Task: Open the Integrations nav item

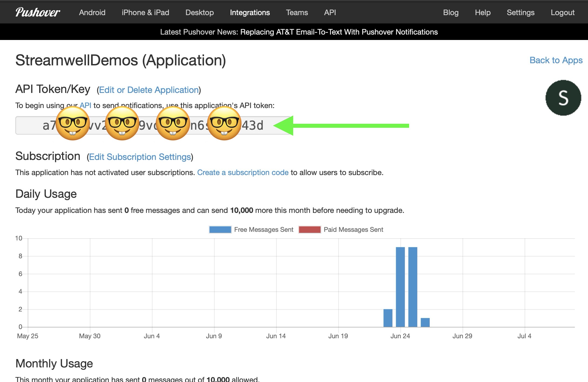Action: [x=250, y=12]
